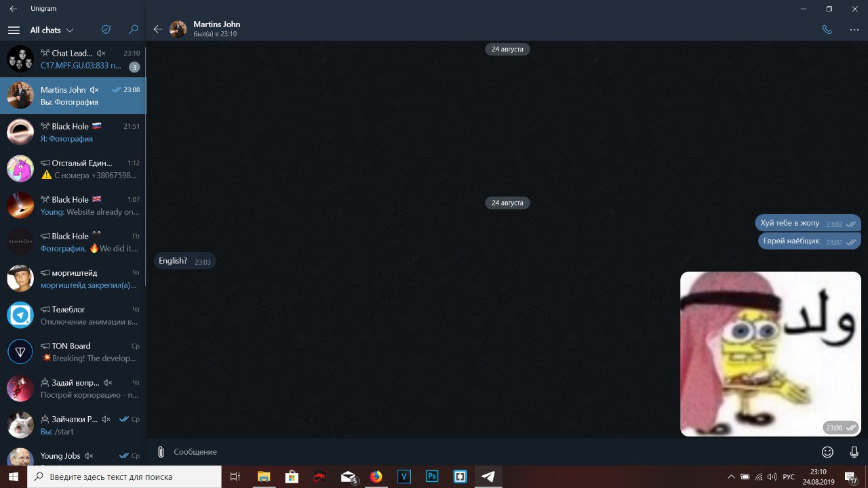This screenshot has width=868, height=488.
Task: Open the battery status tray icon
Action: click(x=745, y=476)
